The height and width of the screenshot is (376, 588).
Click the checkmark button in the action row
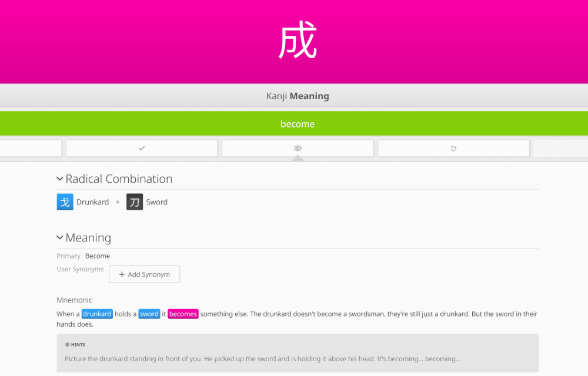click(x=142, y=149)
